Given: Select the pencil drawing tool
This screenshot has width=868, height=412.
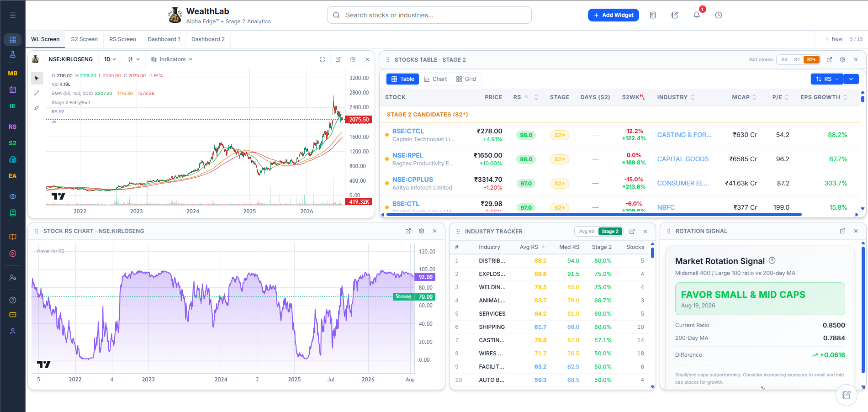Looking at the screenshot, I should click(37, 108).
